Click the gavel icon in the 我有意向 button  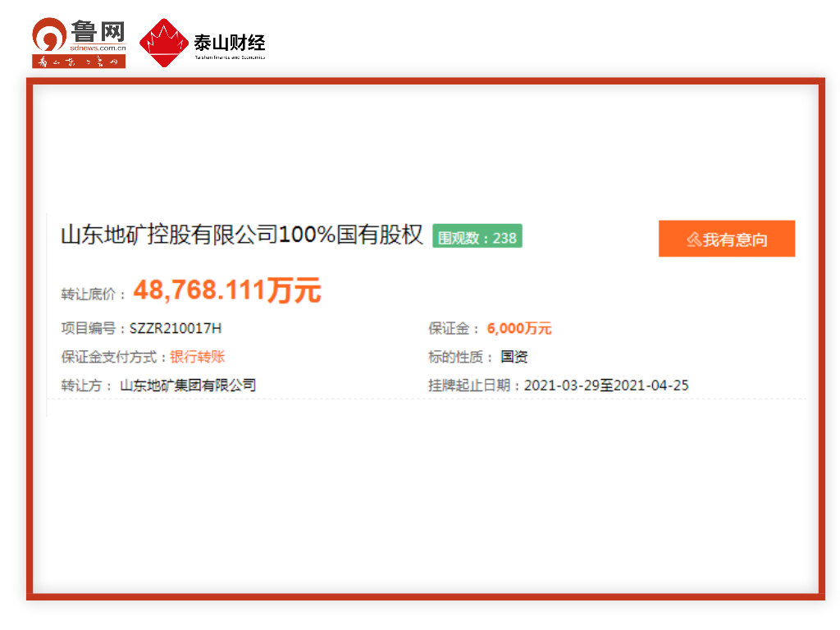click(x=694, y=240)
